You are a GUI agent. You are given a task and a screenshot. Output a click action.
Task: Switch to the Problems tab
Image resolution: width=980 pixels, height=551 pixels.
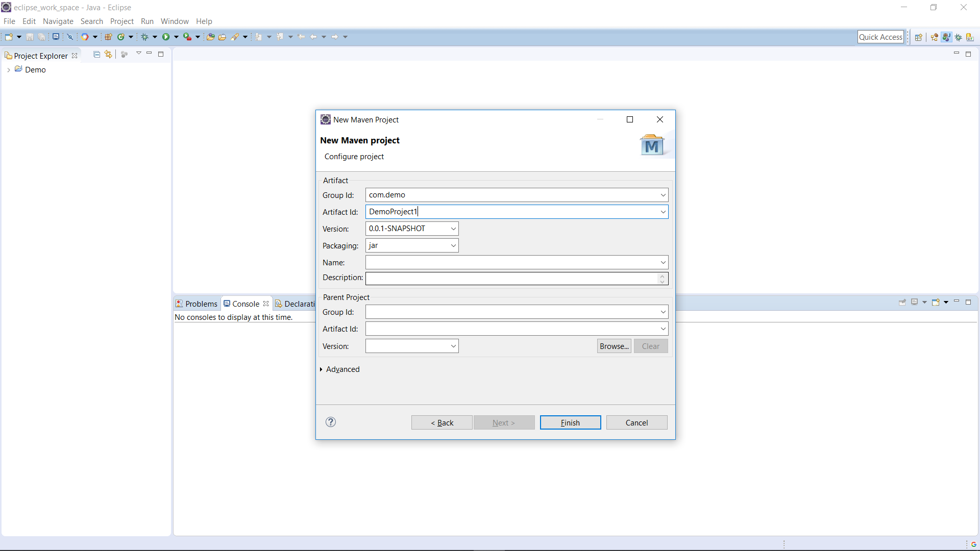[x=197, y=304]
